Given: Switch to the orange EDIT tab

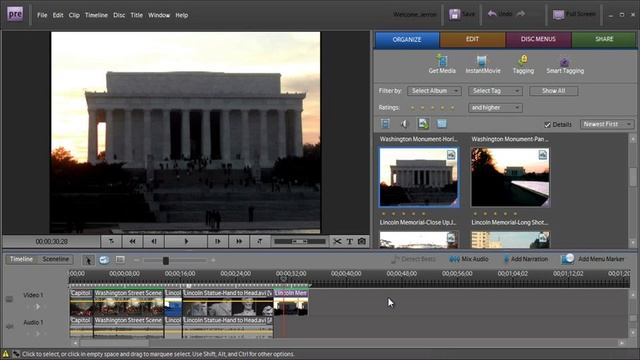Looking at the screenshot, I should click(472, 40).
